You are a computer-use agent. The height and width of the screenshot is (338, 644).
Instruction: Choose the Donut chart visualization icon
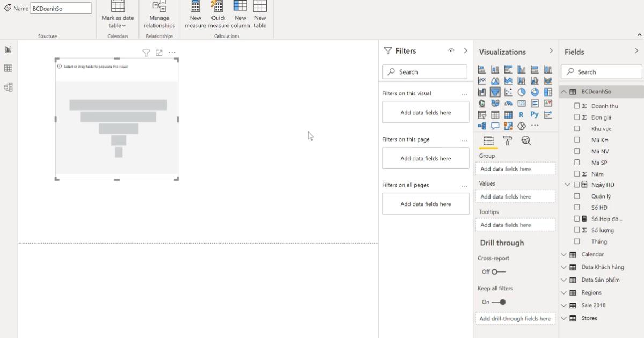coord(535,92)
